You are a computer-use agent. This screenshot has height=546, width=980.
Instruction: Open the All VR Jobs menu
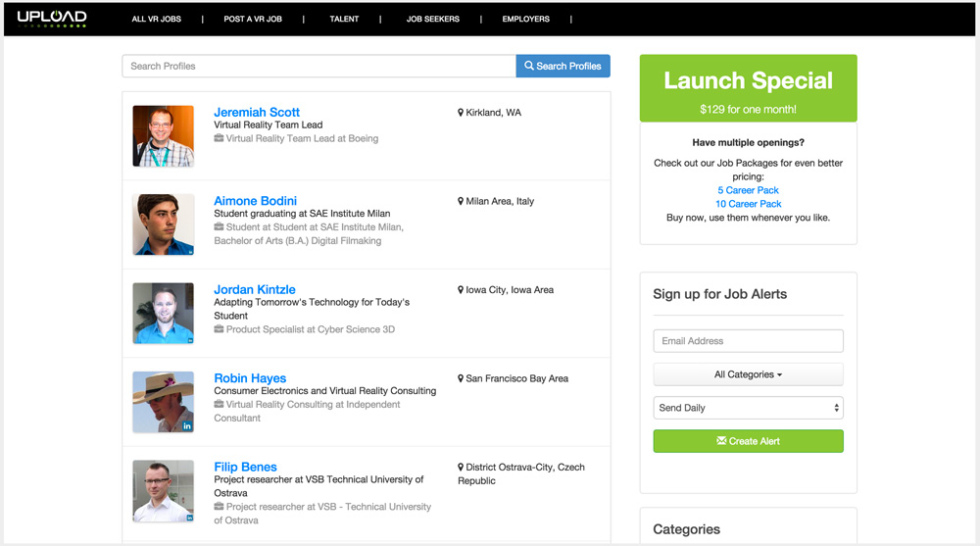click(x=158, y=19)
